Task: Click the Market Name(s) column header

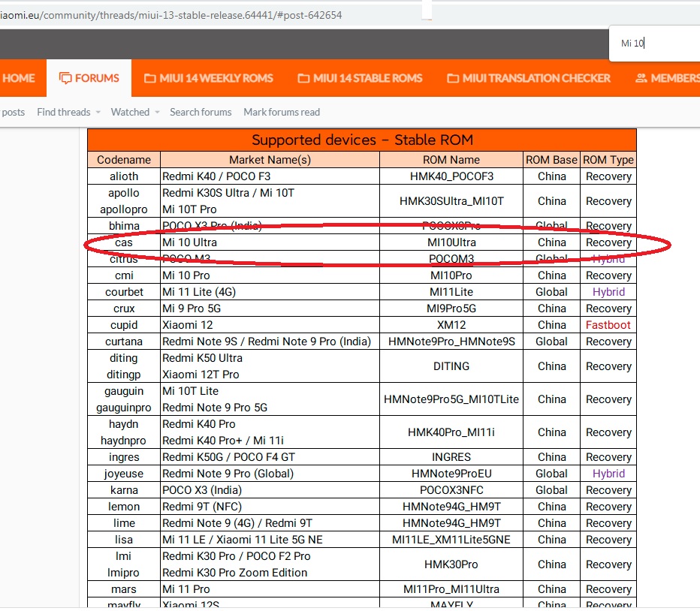Action: click(x=270, y=160)
